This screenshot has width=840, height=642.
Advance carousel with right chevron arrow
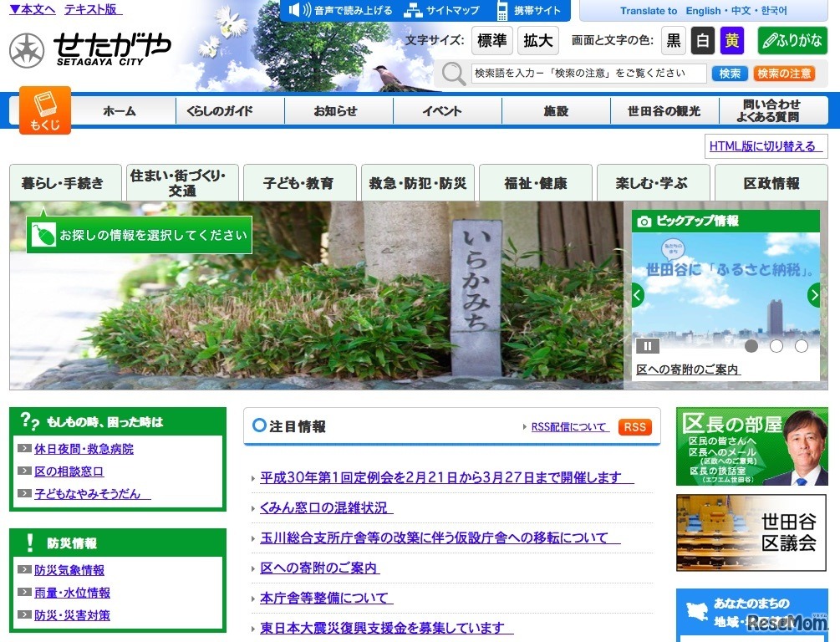[x=814, y=294]
